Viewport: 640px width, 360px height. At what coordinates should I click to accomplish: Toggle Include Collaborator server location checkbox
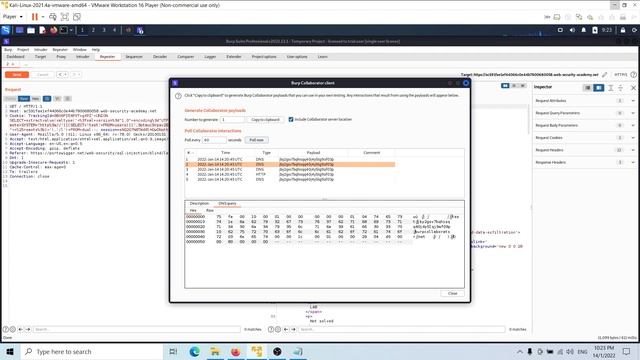point(291,120)
